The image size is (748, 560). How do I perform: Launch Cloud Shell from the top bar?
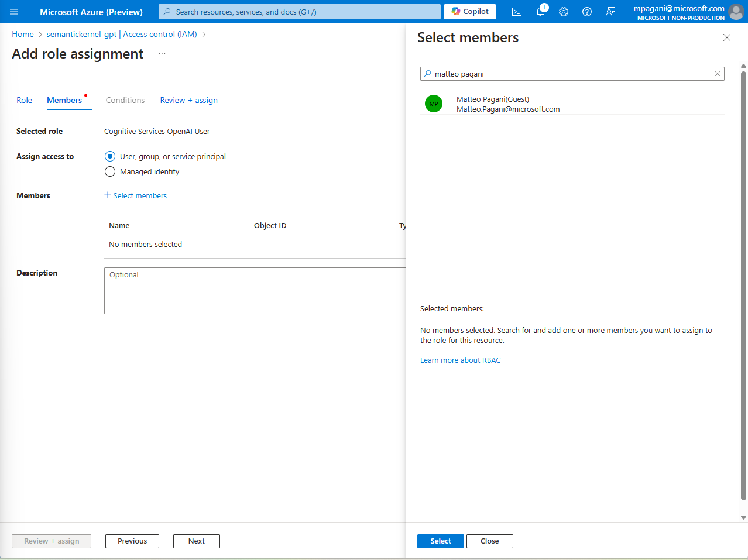pos(517,12)
